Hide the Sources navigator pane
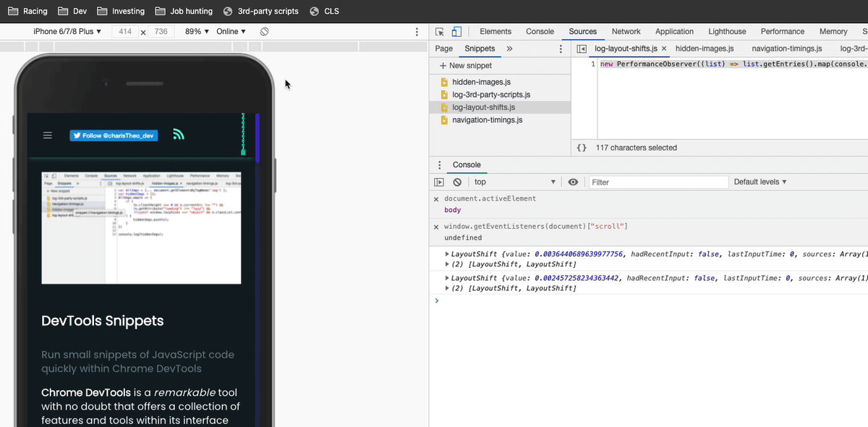The height and width of the screenshot is (427, 868). (x=581, y=48)
